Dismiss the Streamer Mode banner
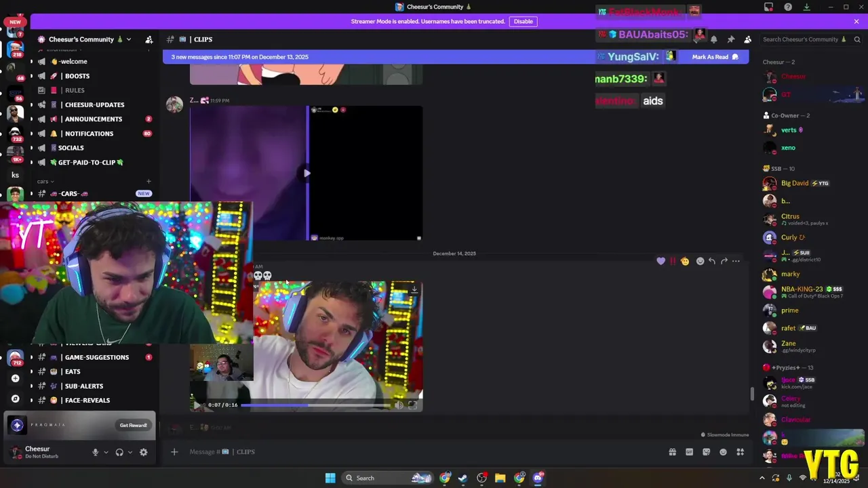Image resolution: width=868 pixels, height=488 pixels. (856, 22)
